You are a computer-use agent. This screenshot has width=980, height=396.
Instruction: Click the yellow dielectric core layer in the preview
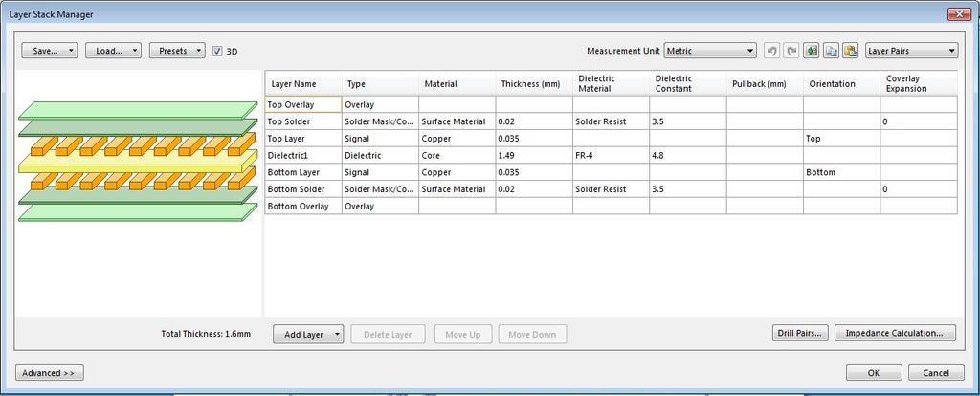[x=138, y=161]
